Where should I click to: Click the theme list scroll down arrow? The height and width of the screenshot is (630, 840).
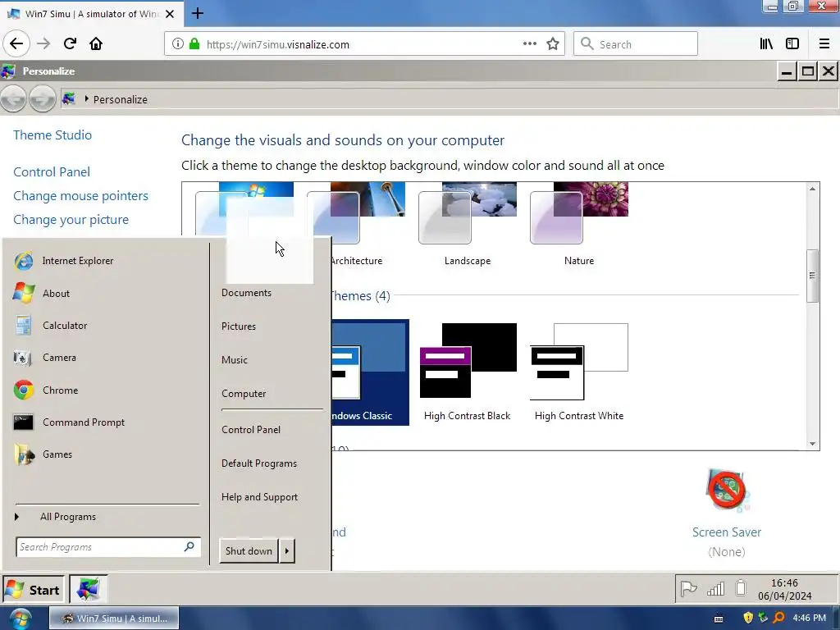(x=812, y=443)
